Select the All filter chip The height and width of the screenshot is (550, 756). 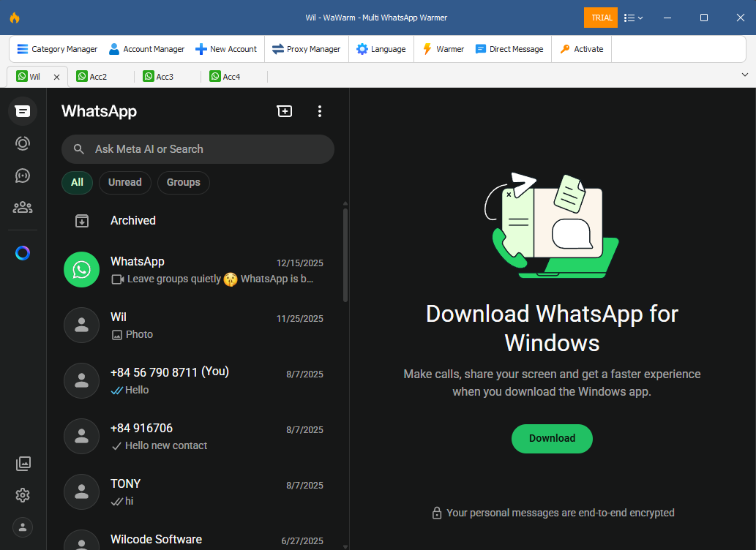77,183
